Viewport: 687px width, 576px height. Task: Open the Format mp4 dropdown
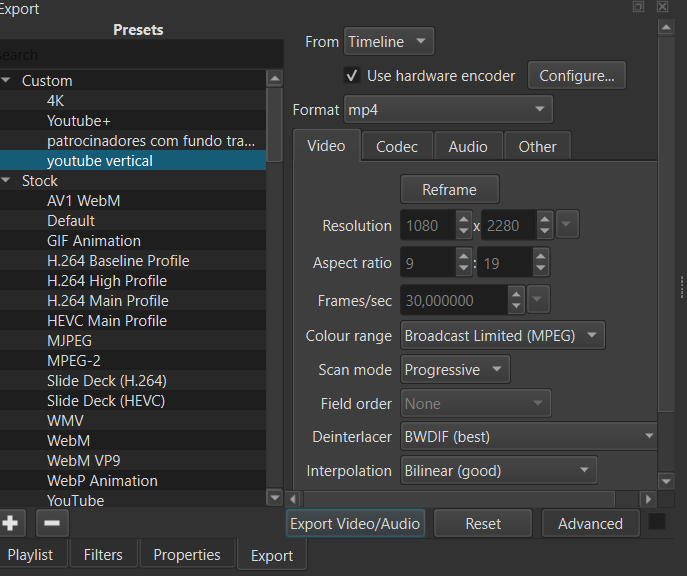tap(447, 109)
